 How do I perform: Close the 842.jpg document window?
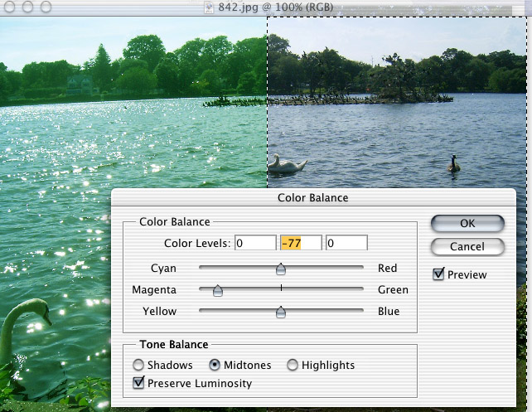[x=9, y=7]
